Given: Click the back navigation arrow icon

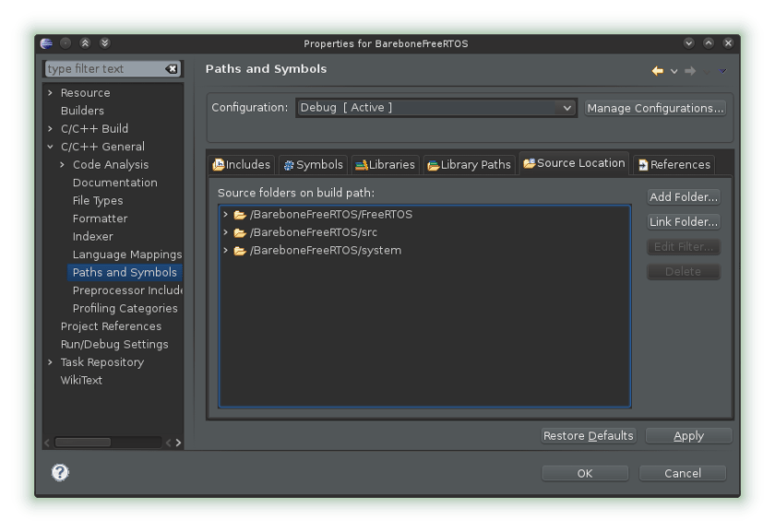Looking at the screenshot, I should pyautogui.click(x=657, y=71).
